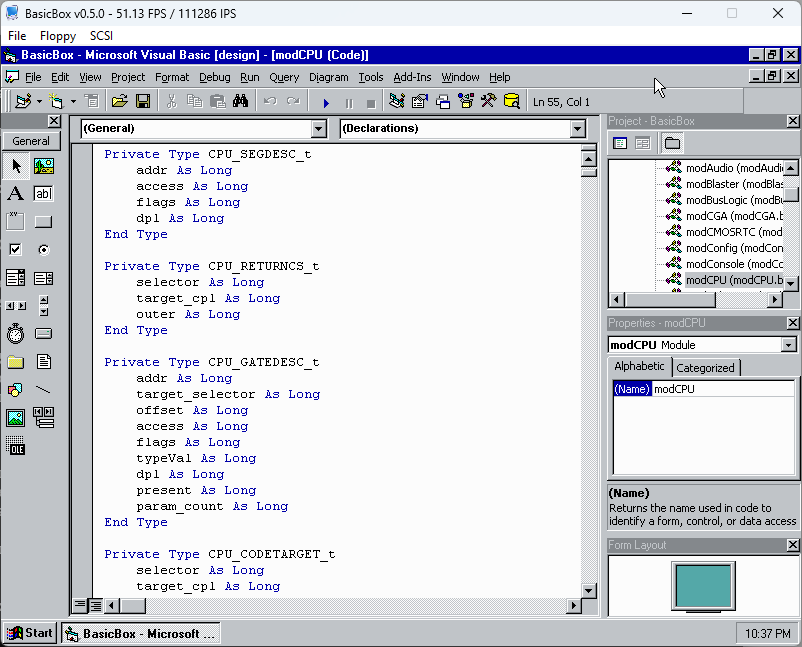802x647 pixels.
Task: Expand the modCPU Module properties dropdown
Action: click(x=788, y=345)
